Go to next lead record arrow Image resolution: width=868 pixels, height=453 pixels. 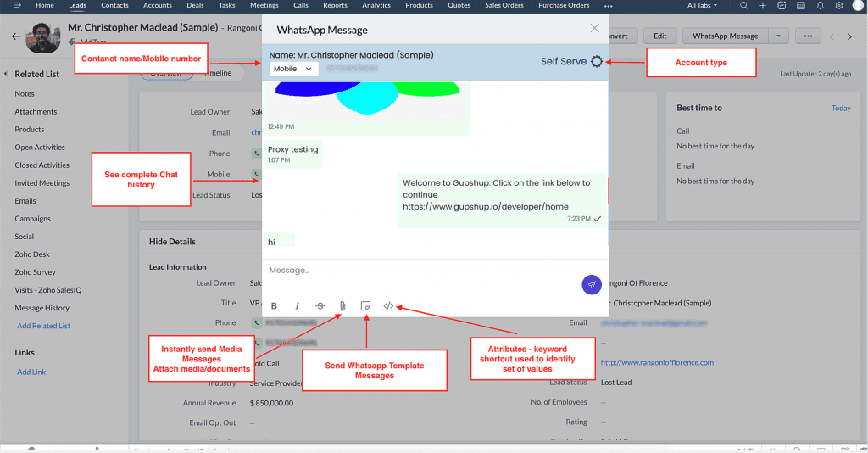(849, 36)
